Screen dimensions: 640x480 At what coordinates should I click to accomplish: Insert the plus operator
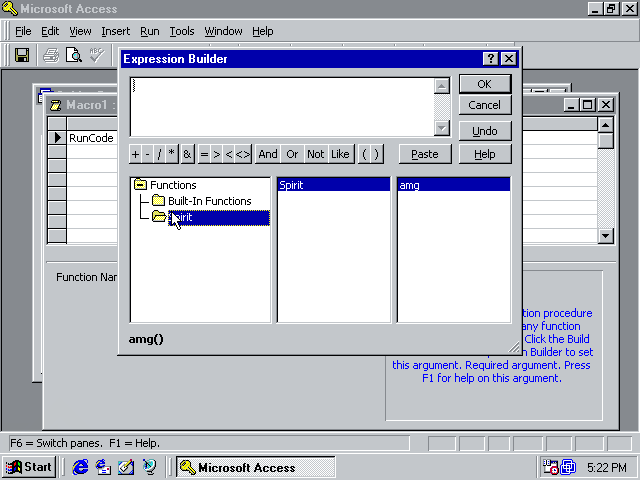pyautogui.click(x=136, y=154)
